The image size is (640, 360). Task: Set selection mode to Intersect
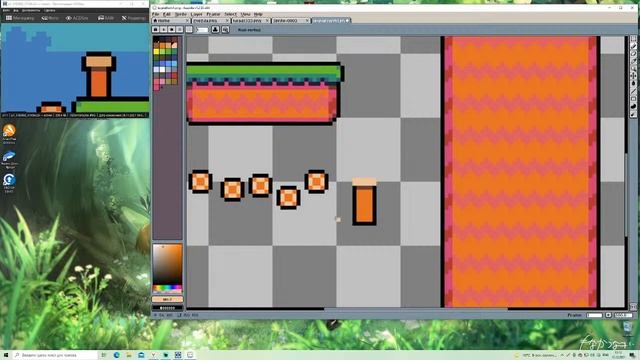(x=179, y=29)
